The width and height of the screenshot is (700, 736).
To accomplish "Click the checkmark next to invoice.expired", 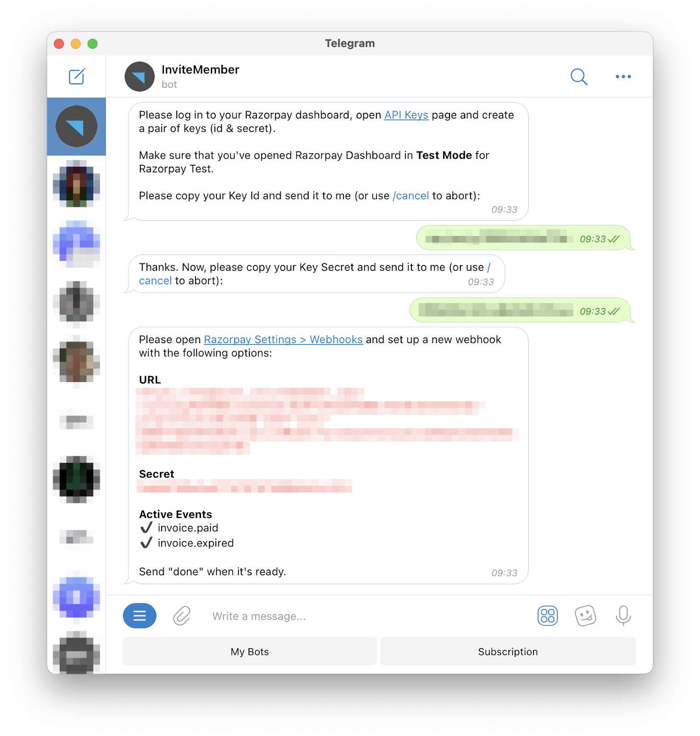I will click(146, 543).
